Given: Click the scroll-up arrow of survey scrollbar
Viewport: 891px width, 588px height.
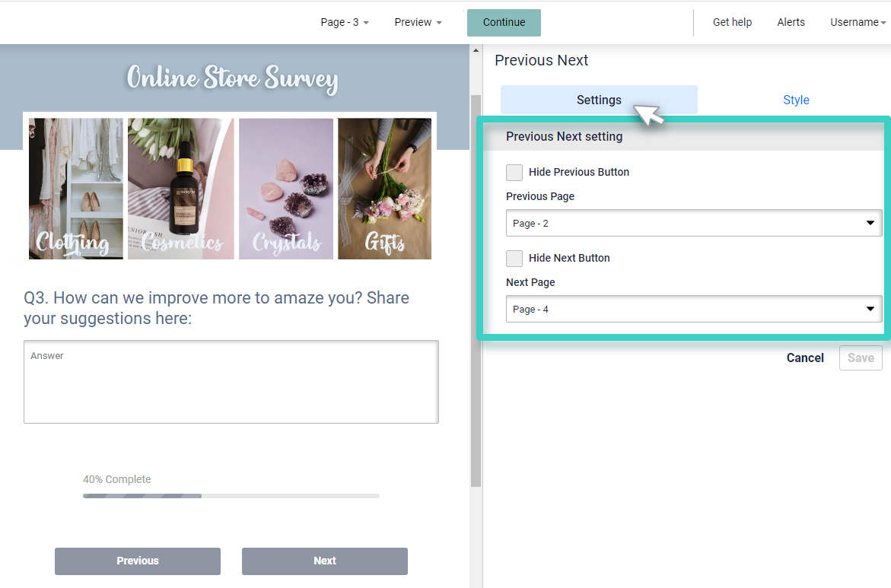Looking at the screenshot, I should pyautogui.click(x=476, y=50).
